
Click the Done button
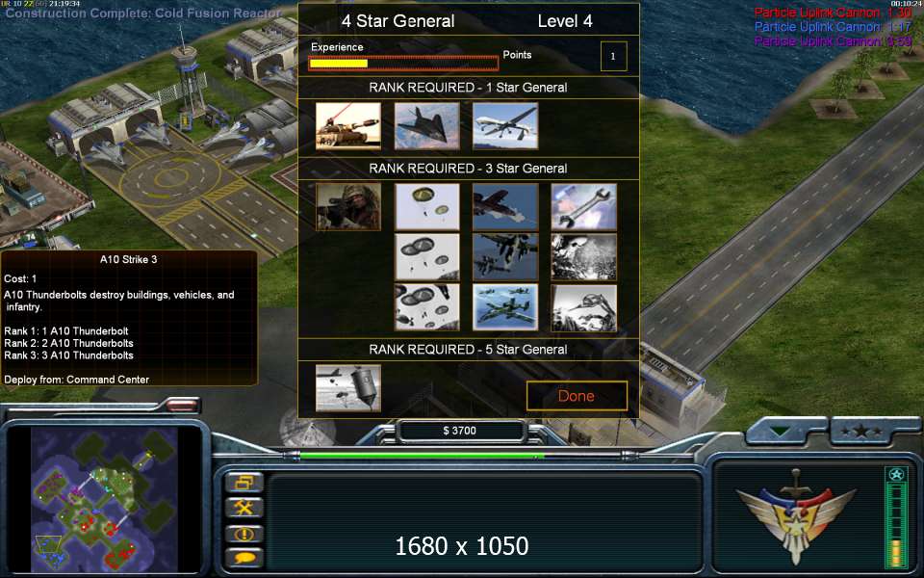[577, 396]
